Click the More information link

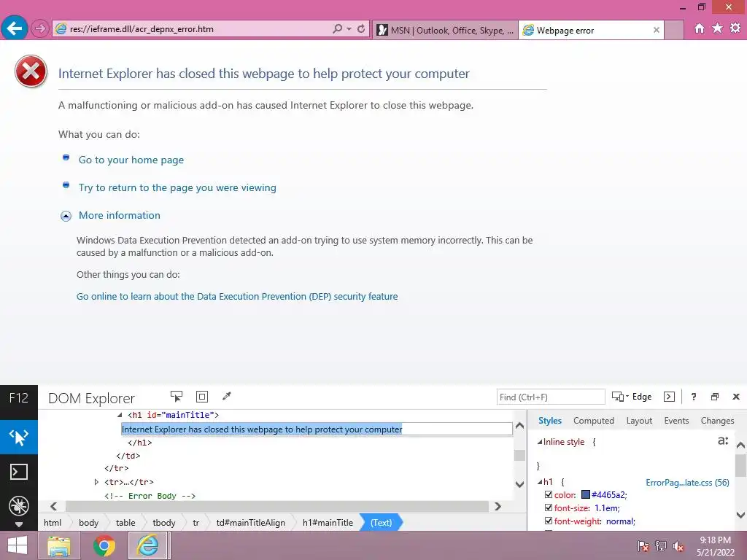[x=119, y=215]
